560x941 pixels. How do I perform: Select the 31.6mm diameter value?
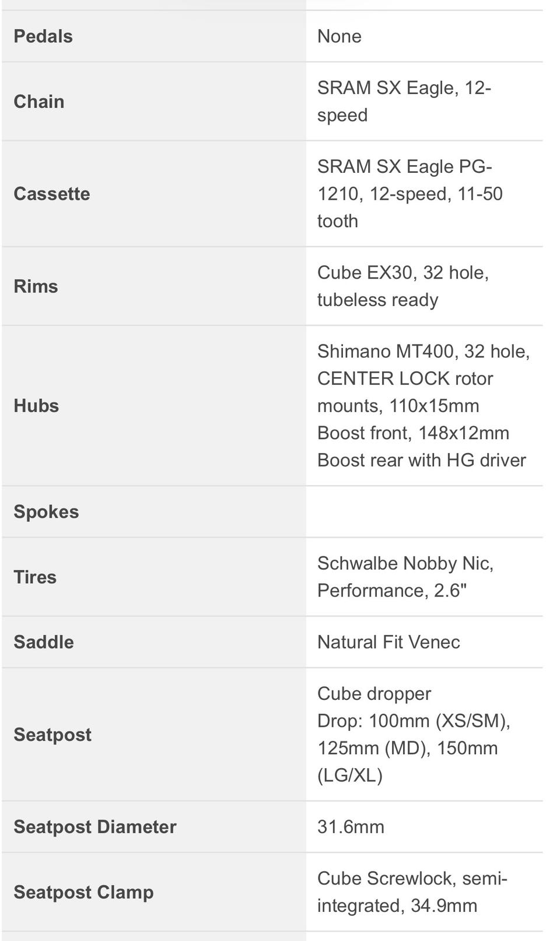(351, 827)
